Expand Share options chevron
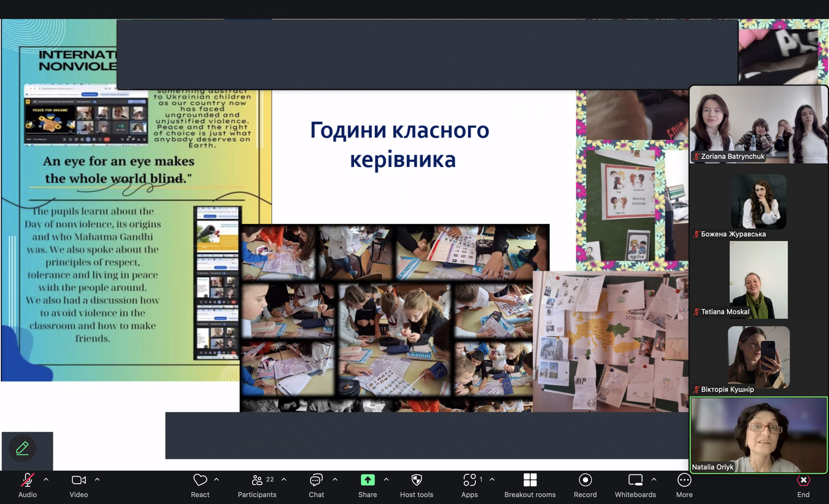Image resolution: width=829 pixels, height=504 pixels. coord(386,480)
